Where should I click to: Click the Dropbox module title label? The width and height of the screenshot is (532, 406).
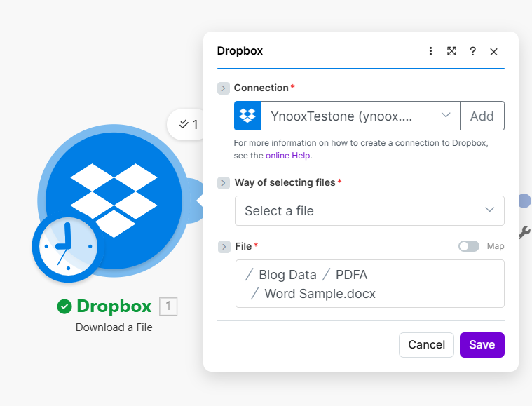114,306
